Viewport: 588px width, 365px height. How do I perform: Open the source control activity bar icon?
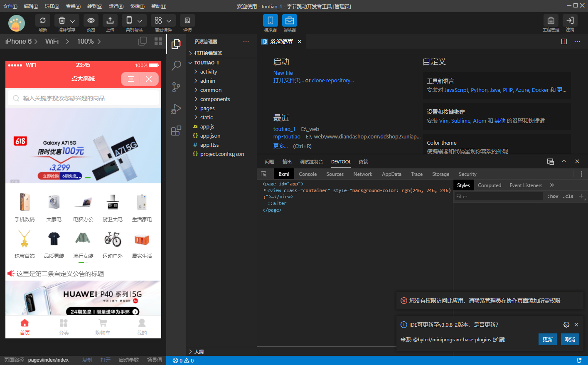tap(176, 87)
